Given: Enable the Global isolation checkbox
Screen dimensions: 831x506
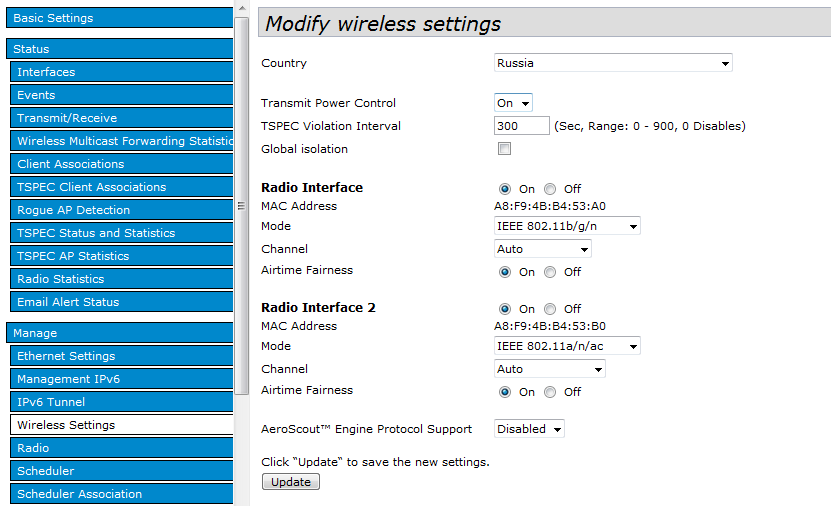Looking at the screenshot, I should click(505, 149).
